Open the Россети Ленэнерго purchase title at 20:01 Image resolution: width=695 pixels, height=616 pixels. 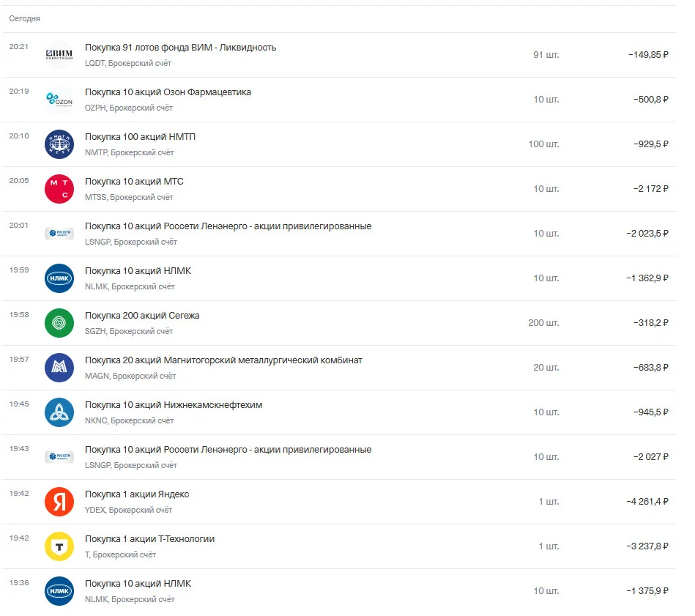pyautogui.click(x=228, y=226)
